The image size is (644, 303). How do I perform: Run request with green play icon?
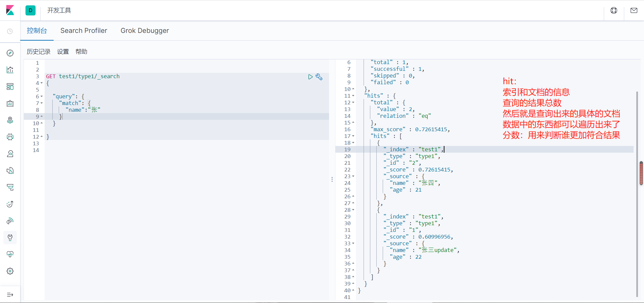[x=310, y=77]
